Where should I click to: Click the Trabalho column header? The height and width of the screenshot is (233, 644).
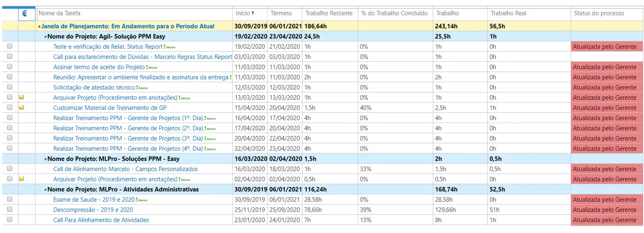coord(447,13)
